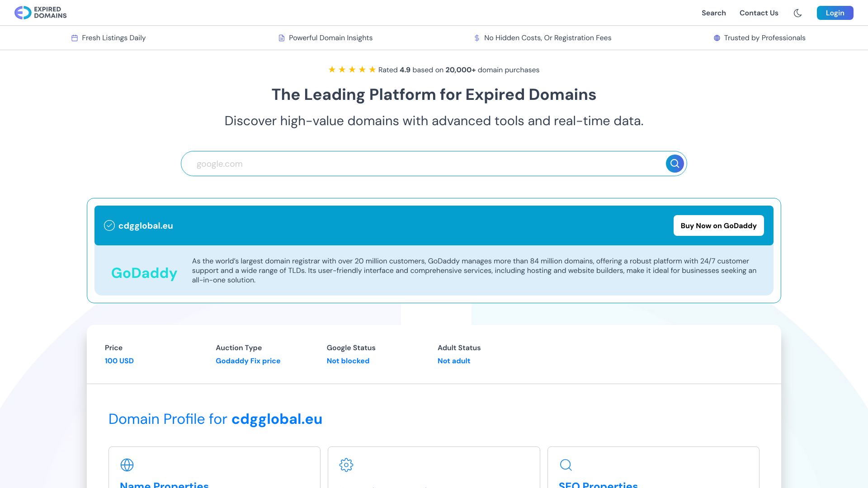
Task: Click the GoDaddy brand logo text
Action: [144, 273]
